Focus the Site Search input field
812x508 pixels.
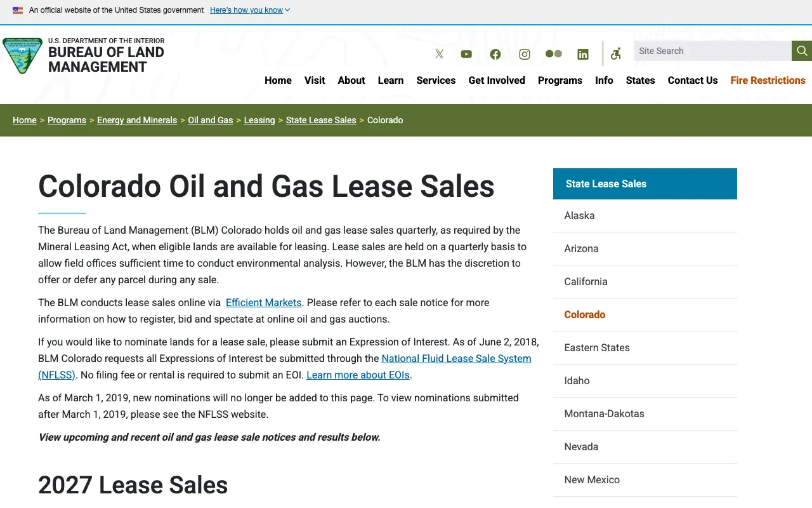pyautogui.click(x=712, y=51)
